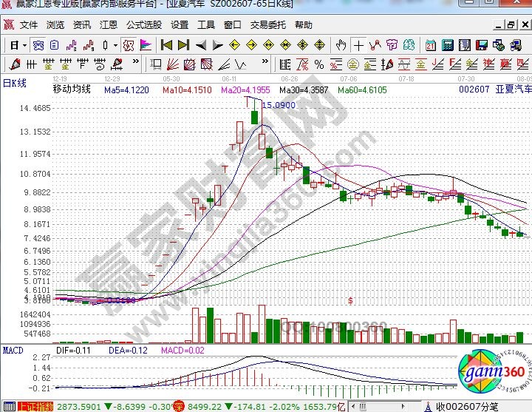Open the period dropdown next to 日
Viewport: 532px width, 412px height.
[24, 45]
